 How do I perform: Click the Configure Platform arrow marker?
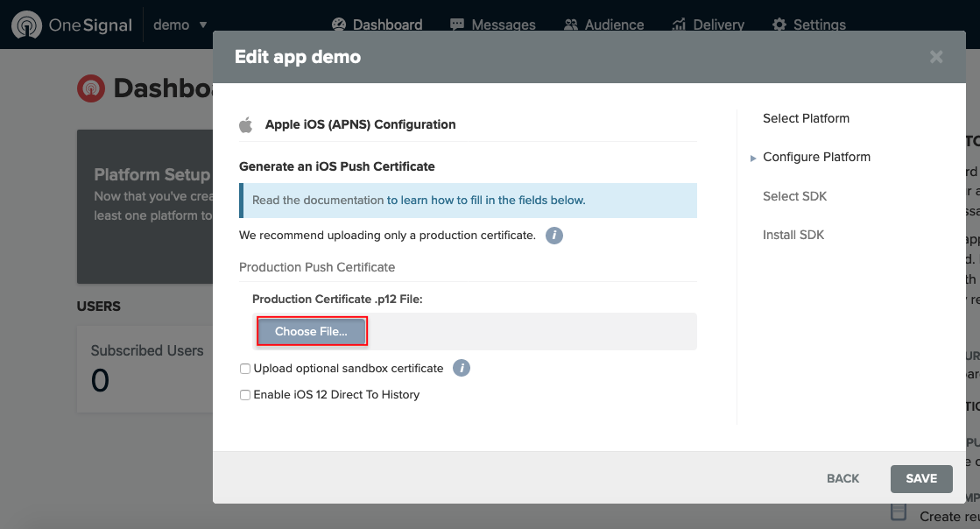(753, 159)
